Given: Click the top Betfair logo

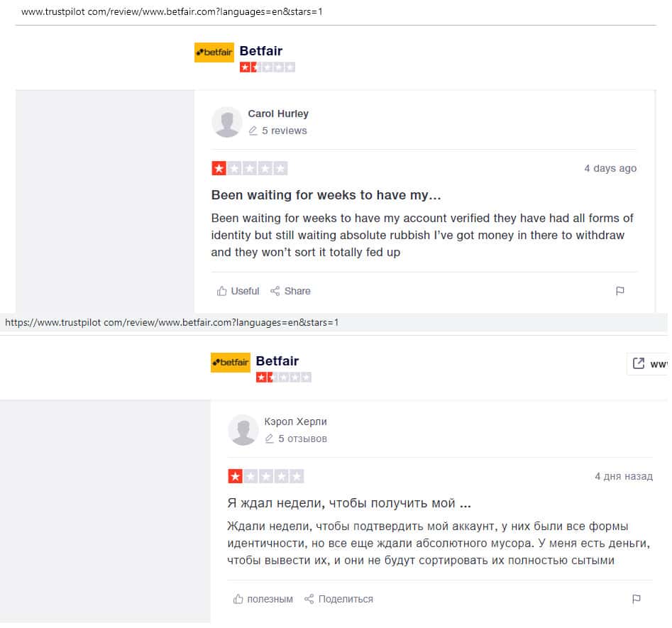Looking at the screenshot, I should click(214, 53).
